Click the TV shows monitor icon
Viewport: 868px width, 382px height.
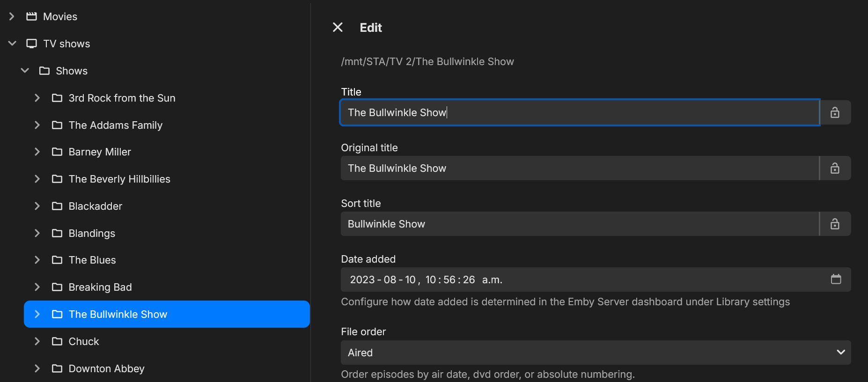click(x=31, y=44)
